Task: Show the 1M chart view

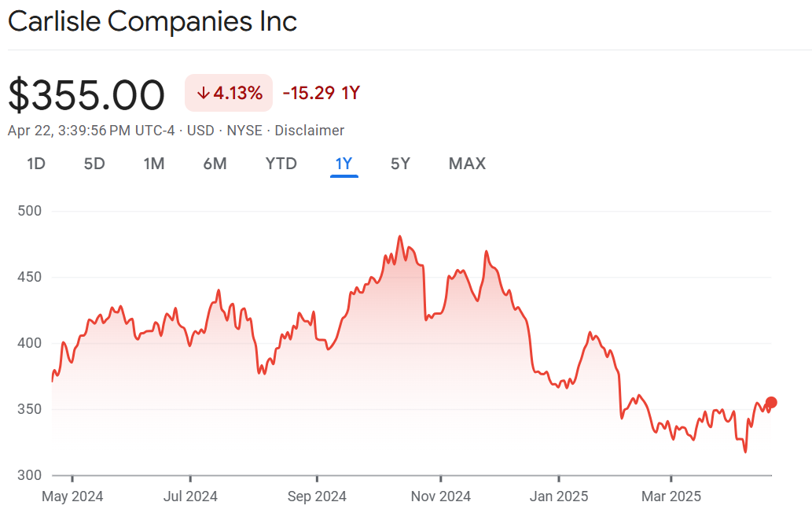Action: [x=153, y=164]
